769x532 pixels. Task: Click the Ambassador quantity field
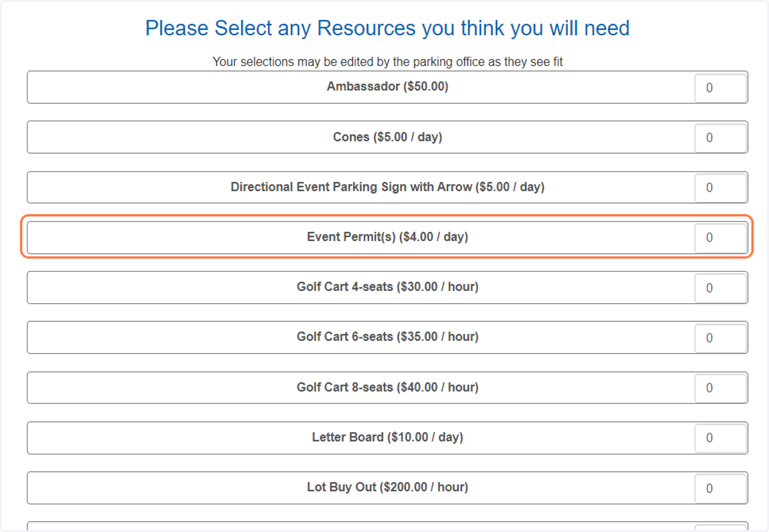coord(721,88)
